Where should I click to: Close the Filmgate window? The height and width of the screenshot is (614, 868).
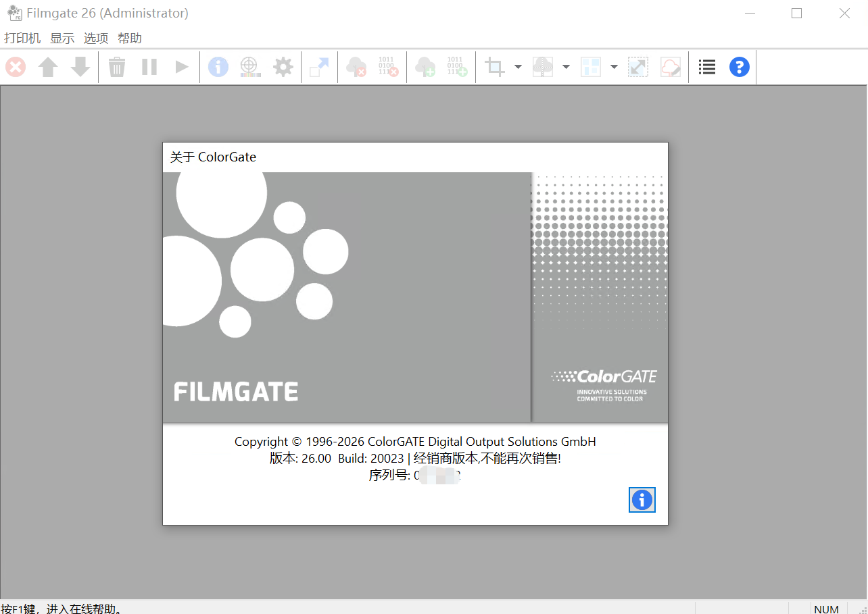[844, 13]
